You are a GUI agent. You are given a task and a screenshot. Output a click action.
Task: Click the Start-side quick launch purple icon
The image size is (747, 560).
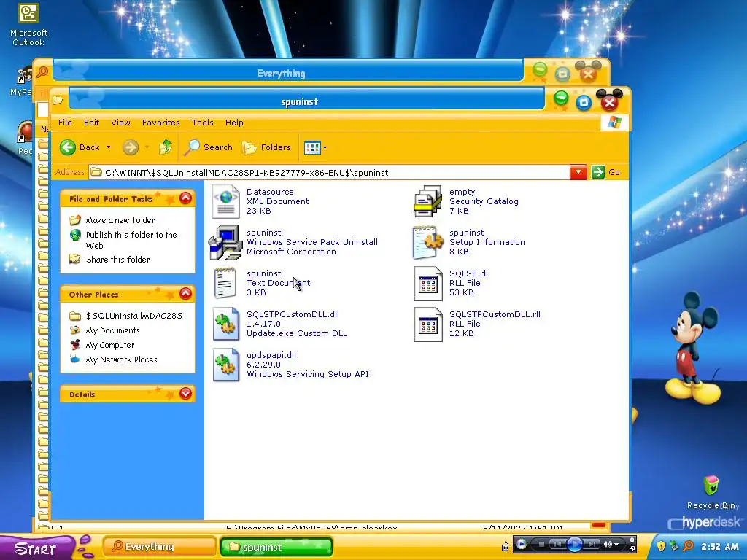pos(85,546)
